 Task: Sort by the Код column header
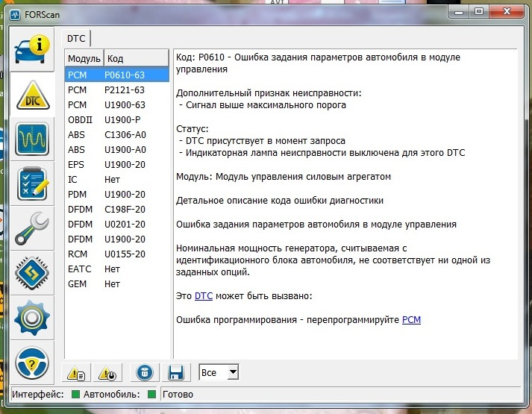pos(136,58)
